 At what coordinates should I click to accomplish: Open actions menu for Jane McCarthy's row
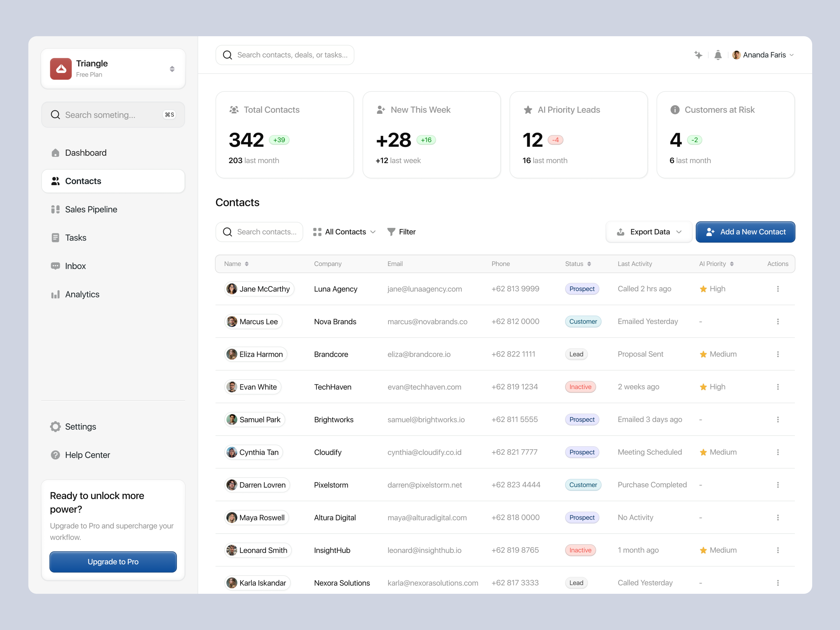[x=778, y=289]
